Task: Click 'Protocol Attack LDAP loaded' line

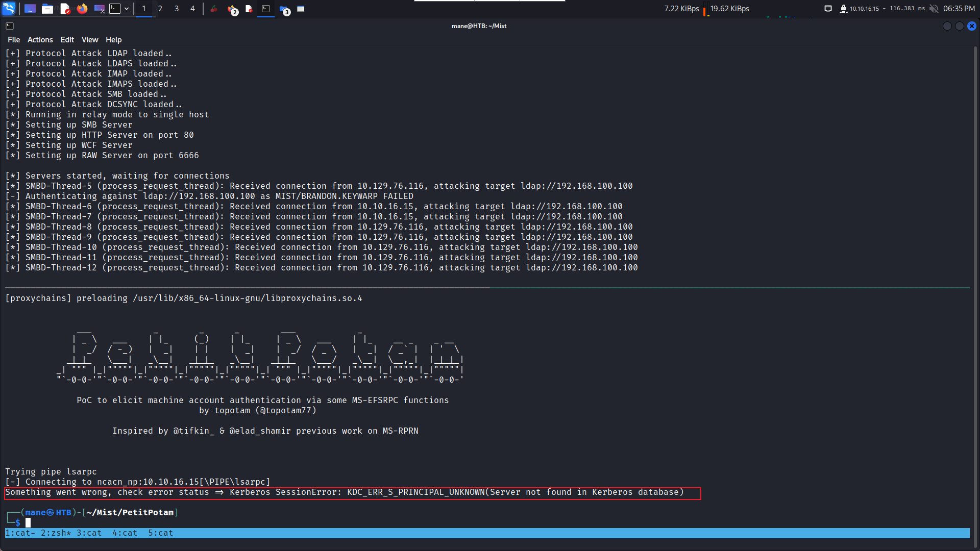Action: [x=88, y=54]
